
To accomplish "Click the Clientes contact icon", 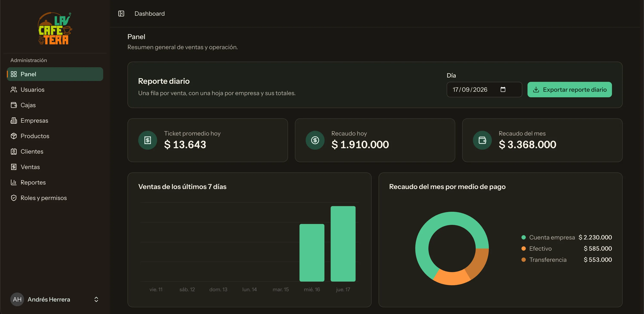I will coord(14,151).
